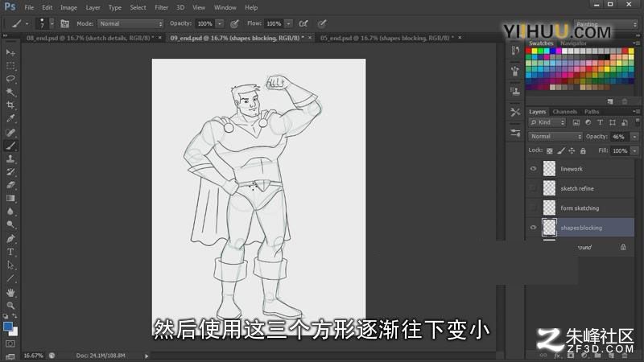Toggle pressure for opacity icon
Viewport: 644px width, 362px height.
click(234, 24)
